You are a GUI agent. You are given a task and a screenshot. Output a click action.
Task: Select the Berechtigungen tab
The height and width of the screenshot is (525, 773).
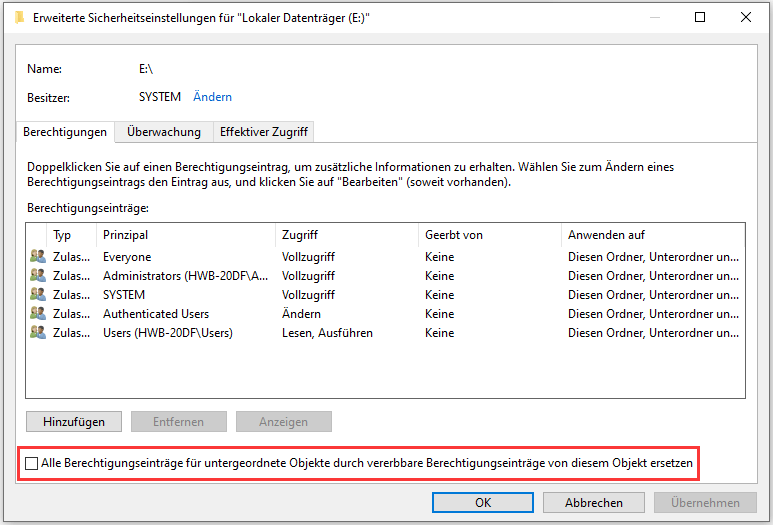(x=65, y=132)
